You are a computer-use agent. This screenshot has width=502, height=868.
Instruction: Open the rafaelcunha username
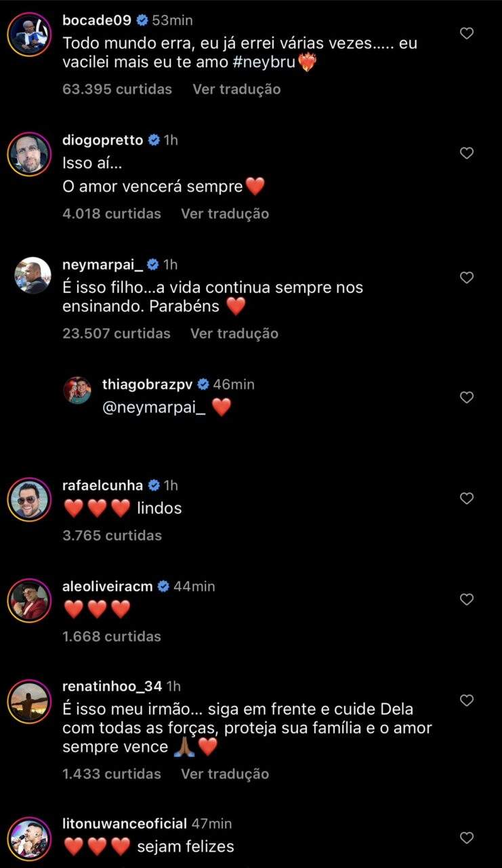[102, 486]
